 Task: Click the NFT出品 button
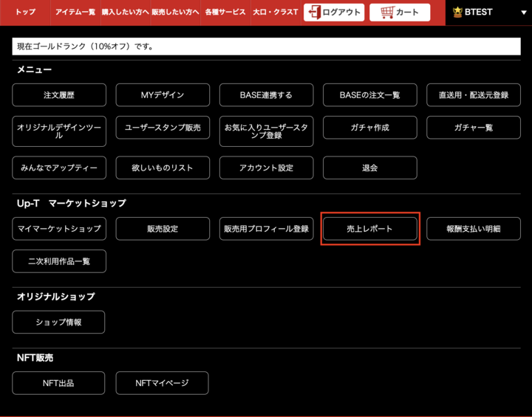[x=58, y=383]
